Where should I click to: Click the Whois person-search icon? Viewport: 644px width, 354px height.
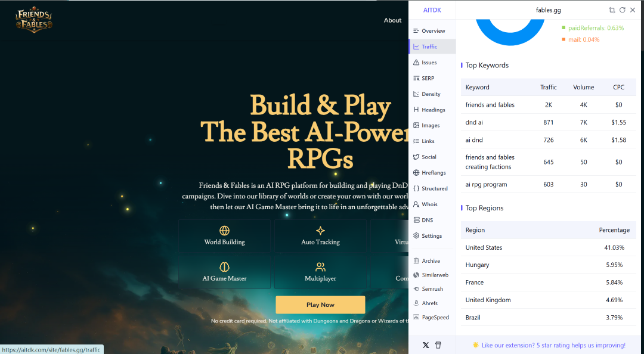416,204
